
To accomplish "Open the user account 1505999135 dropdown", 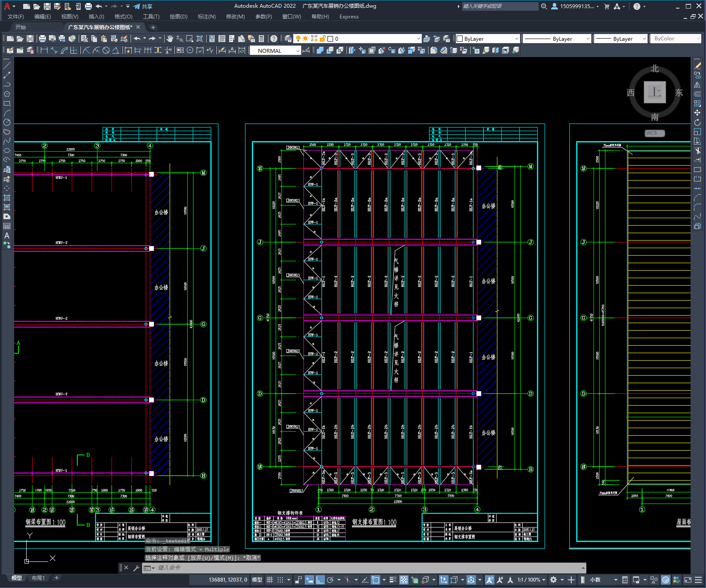I will [x=575, y=6].
